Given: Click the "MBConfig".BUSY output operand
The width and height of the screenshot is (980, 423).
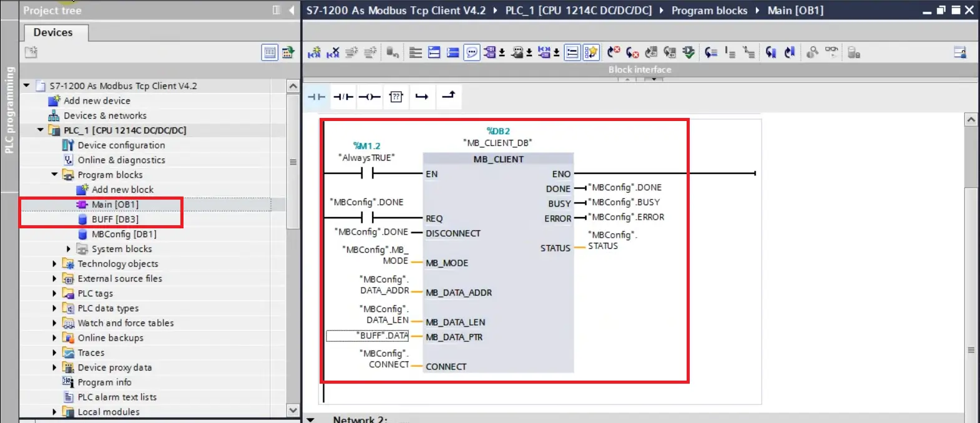Looking at the screenshot, I should click(624, 202).
